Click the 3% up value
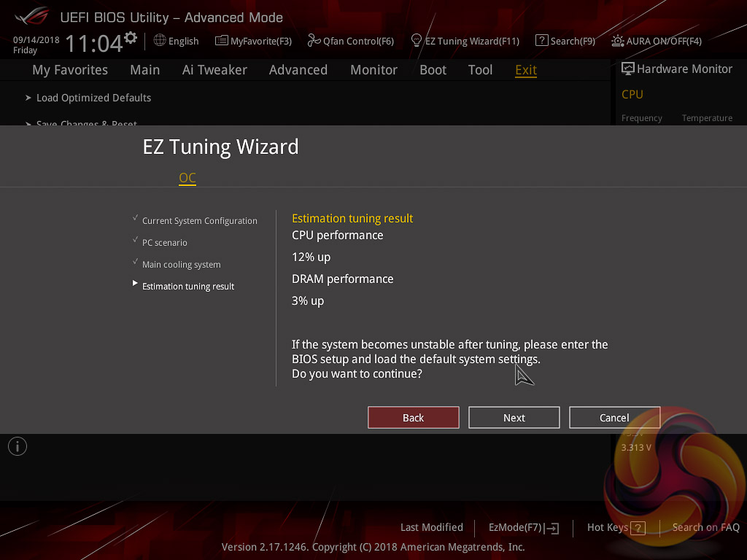Image resolution: width=747 pixels, height=560 pixels. (308, 301)
